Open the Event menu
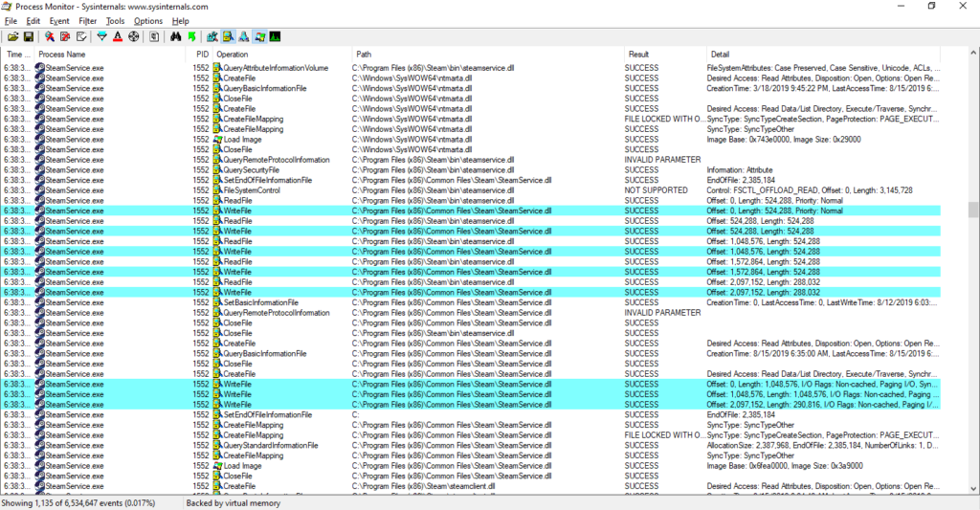The height and width of the screenshot is (510, 980). tap(59, 21)
